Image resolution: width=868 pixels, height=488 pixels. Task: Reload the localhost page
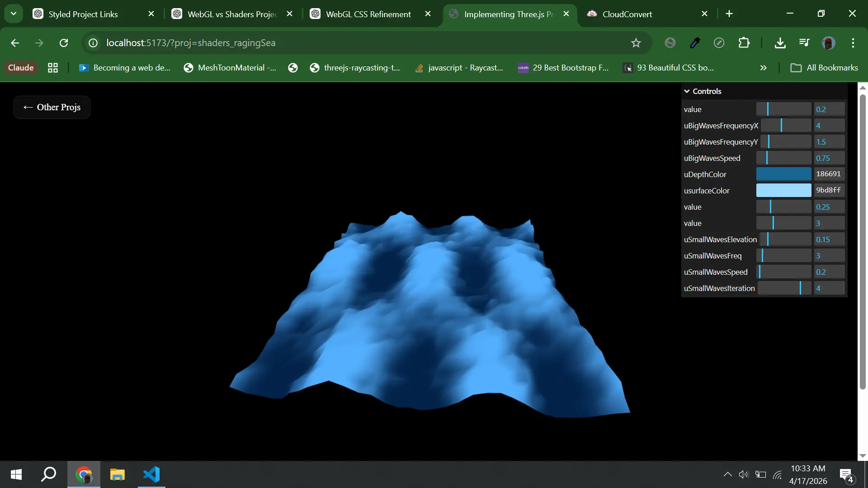coord(64,43)
